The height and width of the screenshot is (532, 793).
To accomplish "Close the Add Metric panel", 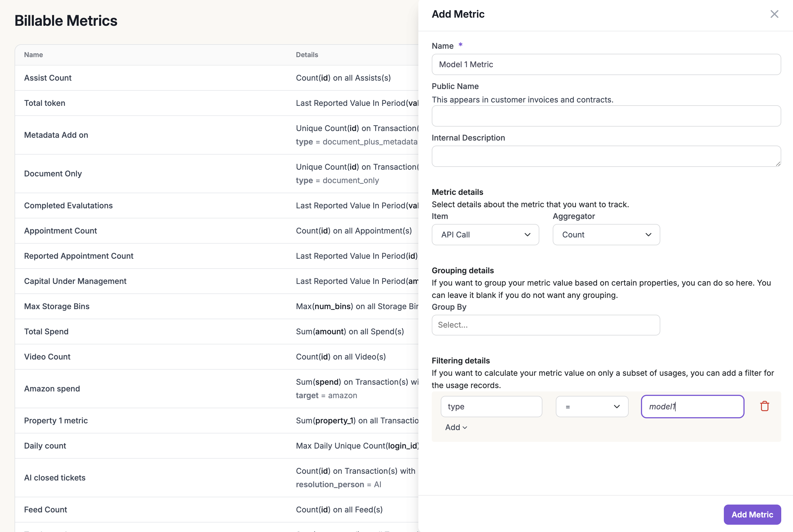I will (774, 14).
